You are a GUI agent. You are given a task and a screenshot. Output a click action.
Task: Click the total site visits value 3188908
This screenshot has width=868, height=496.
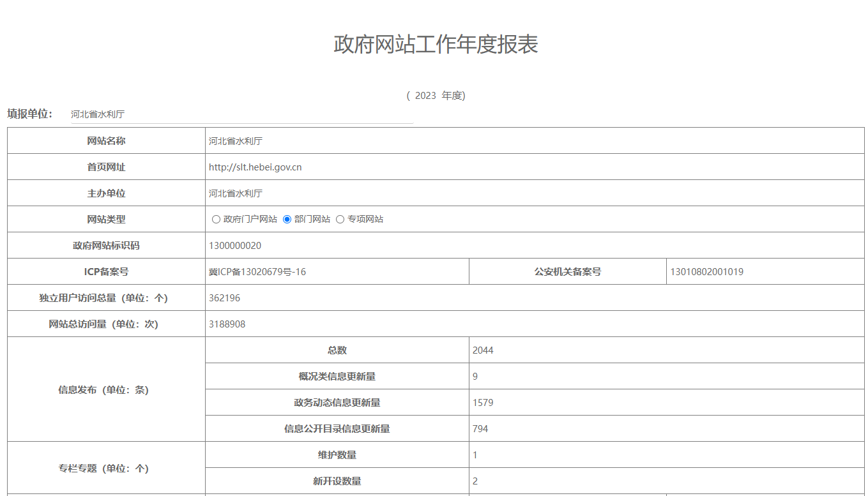tap(227, 324)
